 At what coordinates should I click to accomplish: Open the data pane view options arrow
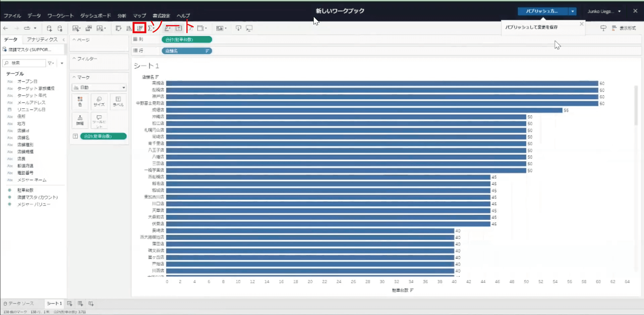(x=62, y=63)
